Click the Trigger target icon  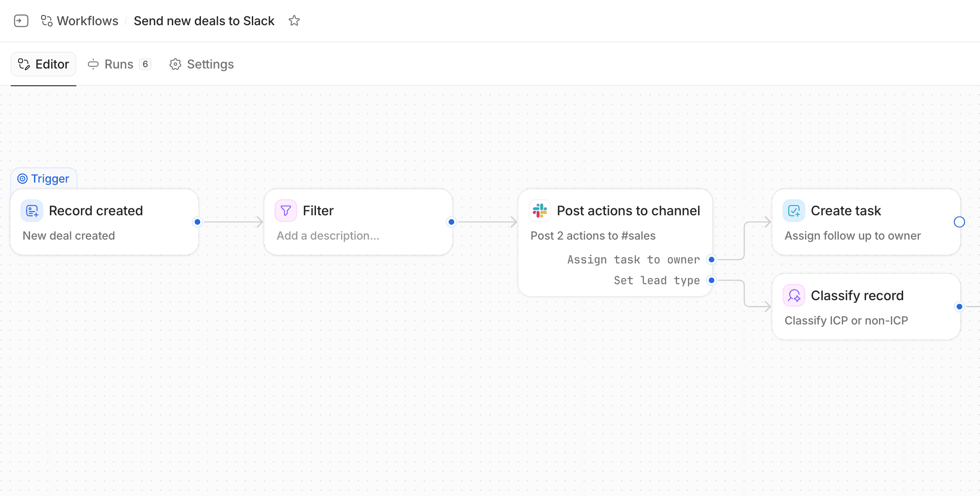[23, 179]
